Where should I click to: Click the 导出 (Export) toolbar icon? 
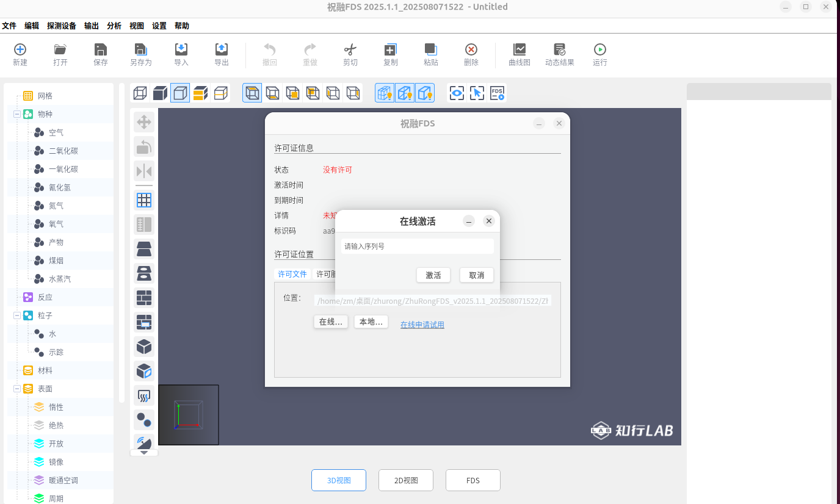point(222,49)
